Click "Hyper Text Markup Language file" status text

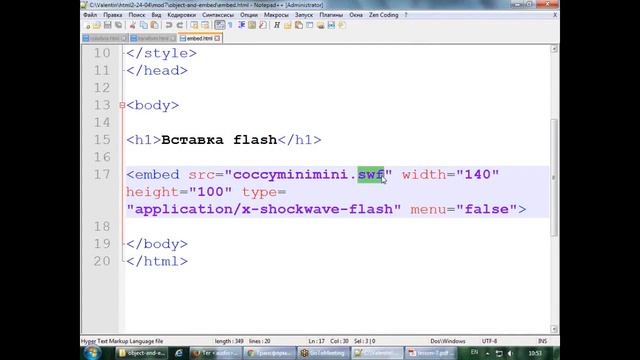click(122, 341)
